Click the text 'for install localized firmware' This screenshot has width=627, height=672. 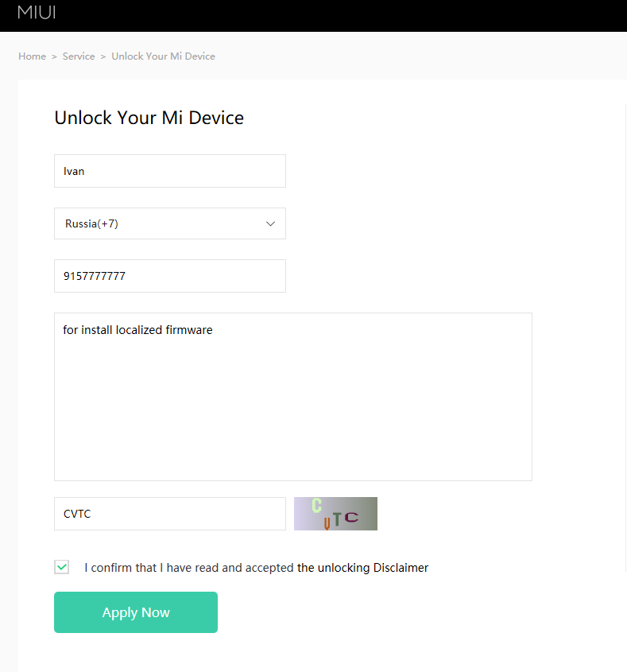138,329
